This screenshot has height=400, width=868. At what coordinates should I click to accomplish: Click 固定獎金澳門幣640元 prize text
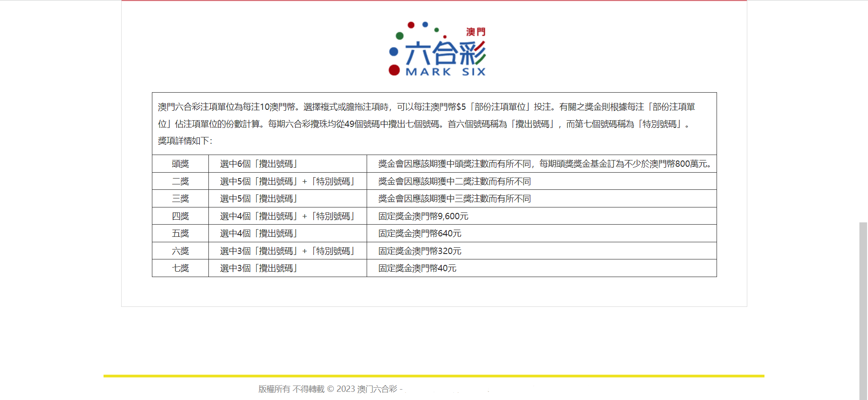[x=420, y=233]
